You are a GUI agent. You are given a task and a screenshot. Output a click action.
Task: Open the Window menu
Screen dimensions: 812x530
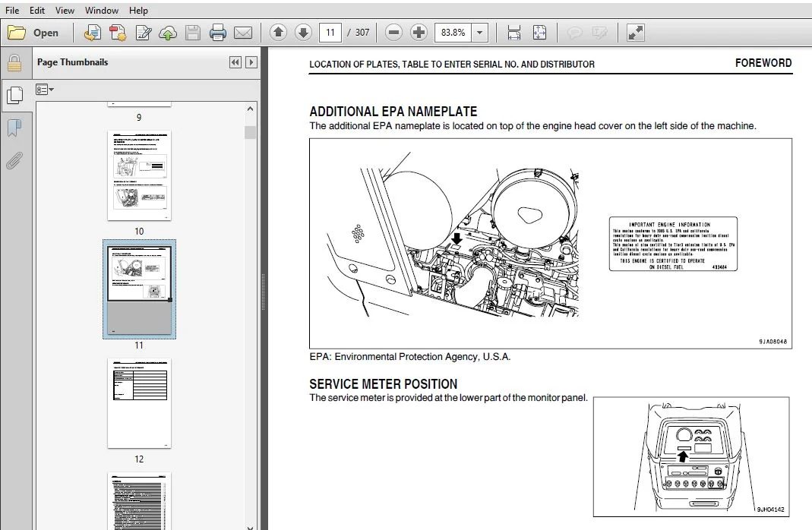tap(102, 11)
